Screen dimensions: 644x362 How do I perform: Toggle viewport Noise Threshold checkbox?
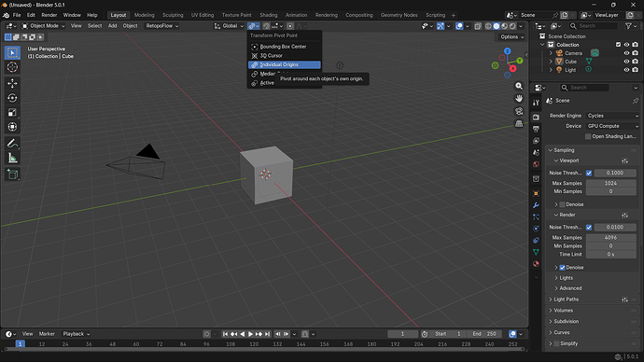coord(589,173)
